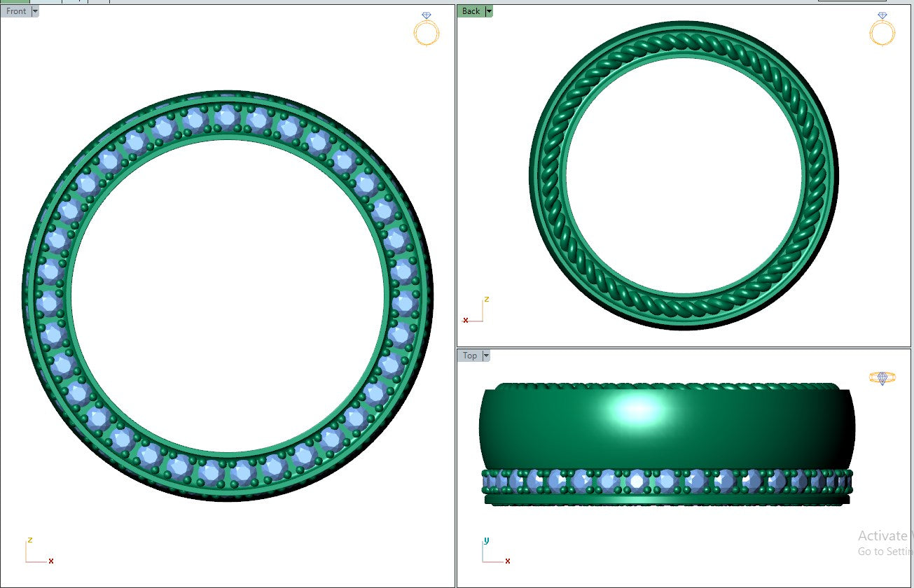Click the XZ axis indicator in Back viewport

pyautogui.click(x=475, y=311)
